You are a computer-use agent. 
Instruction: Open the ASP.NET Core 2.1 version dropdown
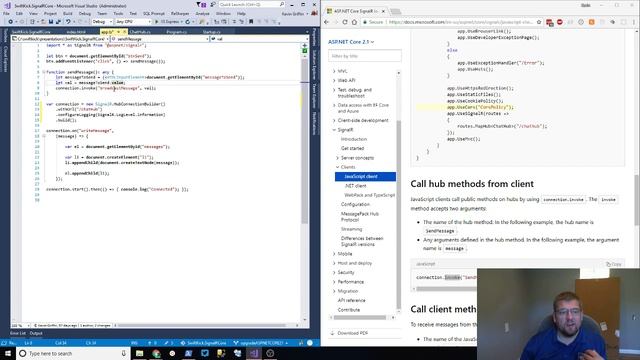tap(351, 42)
